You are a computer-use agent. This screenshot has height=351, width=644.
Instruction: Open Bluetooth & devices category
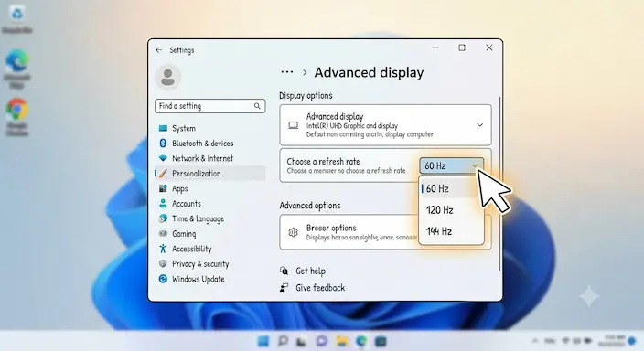pyautogui.click(x=209, y=144)
